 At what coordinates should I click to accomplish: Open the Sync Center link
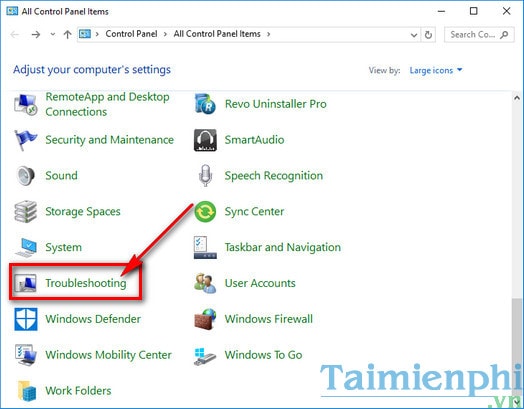(255, 212)
